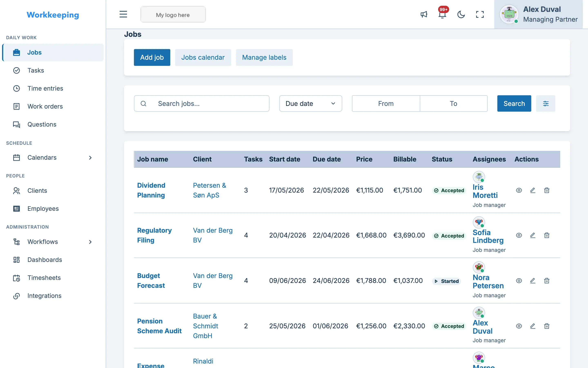Open advanced filters sliders icon

click(x=546, y=103)
